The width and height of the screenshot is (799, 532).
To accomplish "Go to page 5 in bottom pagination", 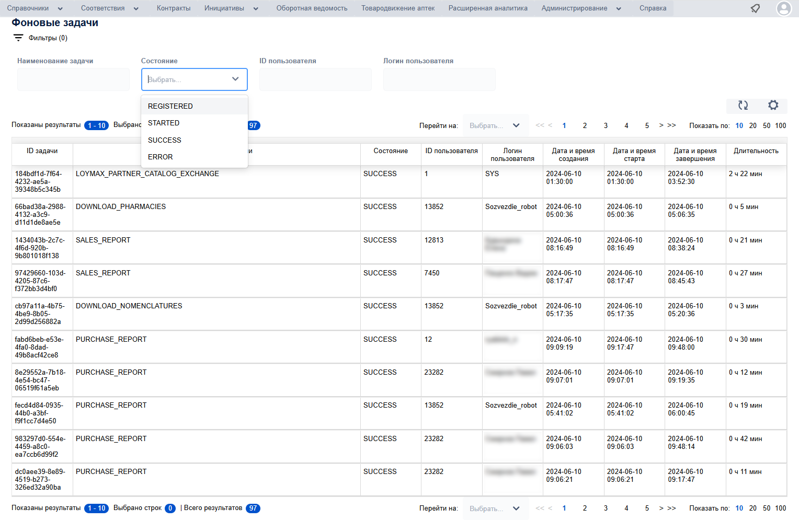I will coord(647,508).
